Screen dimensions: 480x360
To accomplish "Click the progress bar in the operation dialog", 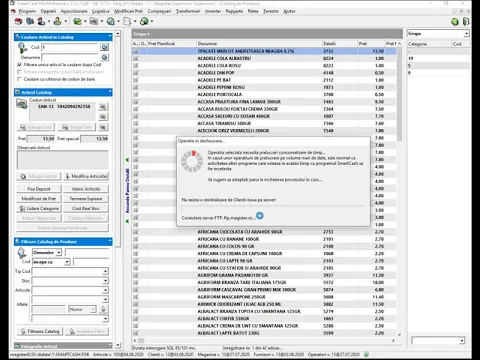I will point(273,208).
